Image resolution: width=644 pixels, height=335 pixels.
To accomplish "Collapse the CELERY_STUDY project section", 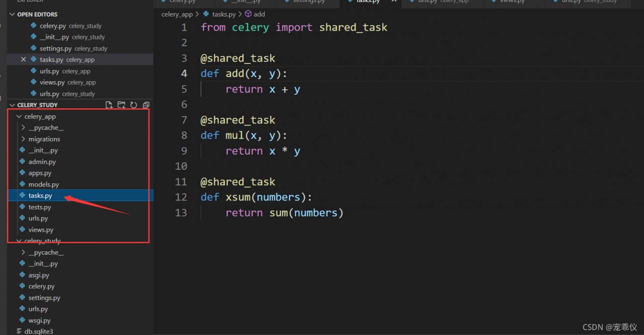I will 13,105.
